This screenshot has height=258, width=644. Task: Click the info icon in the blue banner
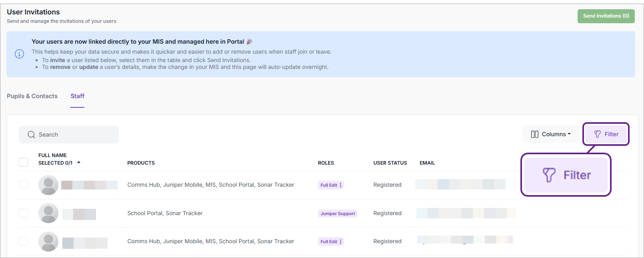19,54
